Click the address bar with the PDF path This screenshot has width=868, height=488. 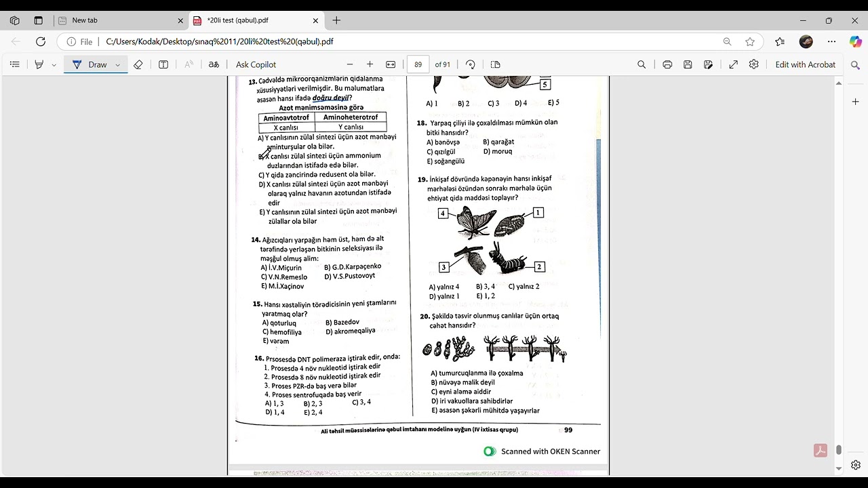coord(220,41)
